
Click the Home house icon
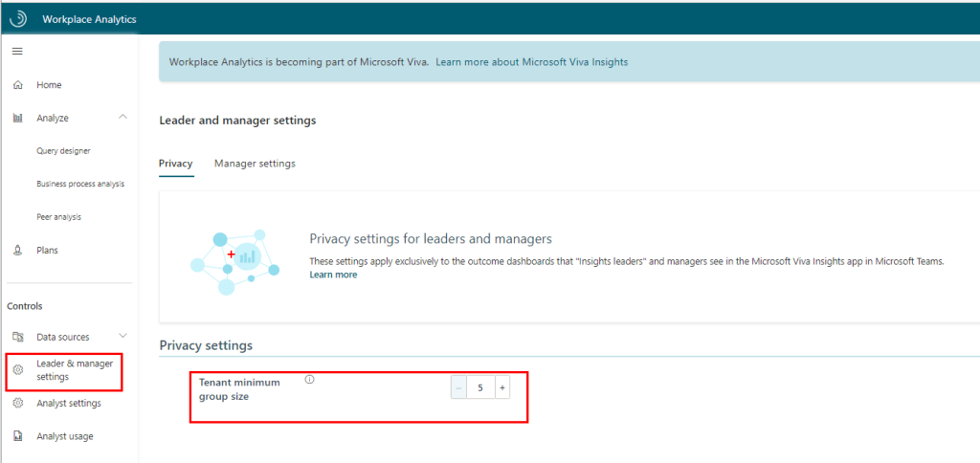17,85
